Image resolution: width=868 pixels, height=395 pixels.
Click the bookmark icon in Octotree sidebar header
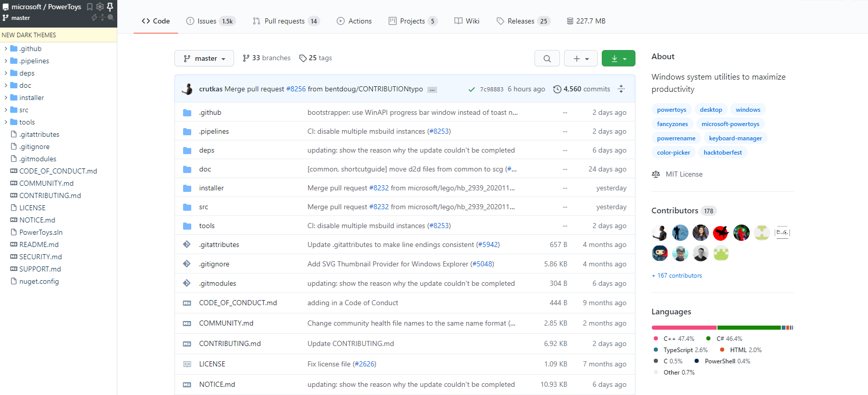pyautogui.click(x=90, y=7)
